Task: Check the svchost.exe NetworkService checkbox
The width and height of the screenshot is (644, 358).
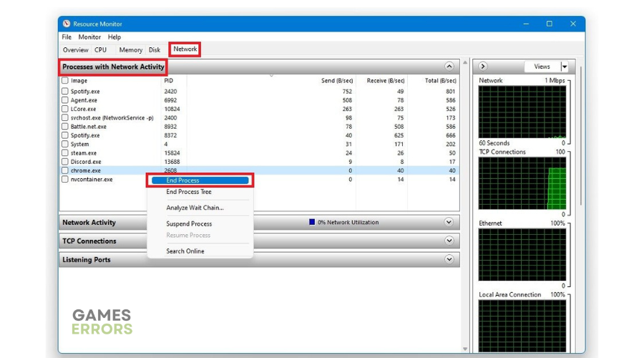Action: pyautogui.click(x=65, y=117)
